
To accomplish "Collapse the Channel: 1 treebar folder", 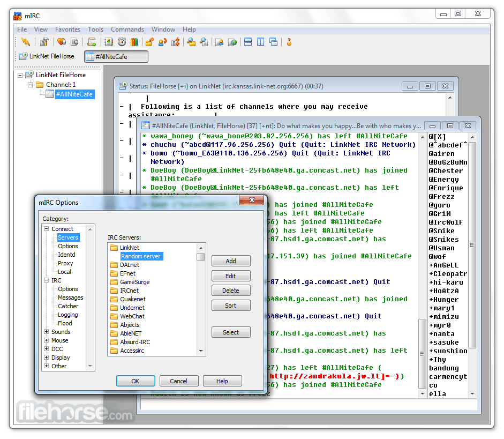I will click(x=30, y=85).
